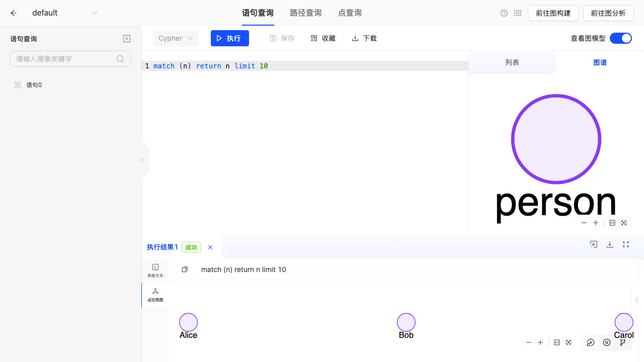The width and height of the screenshot is (644, 362).
Task: Click the 收藏 favorites button
Action: point(323,38)
